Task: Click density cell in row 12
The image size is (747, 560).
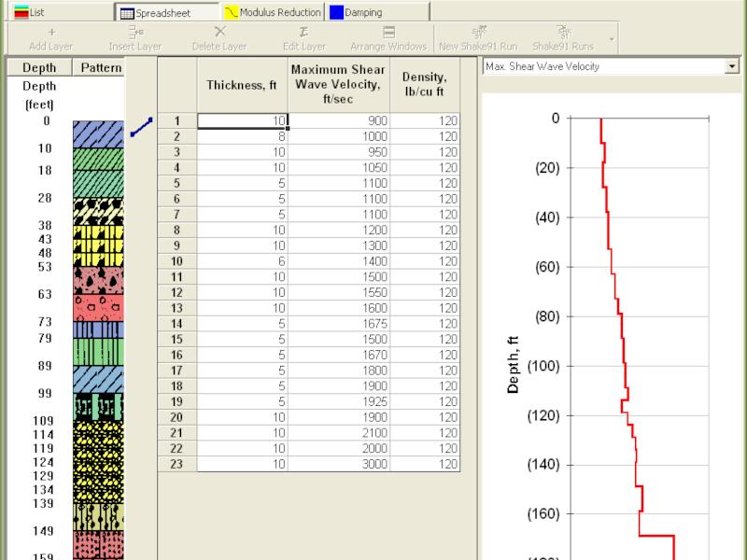Action: (x=425, y=292)
